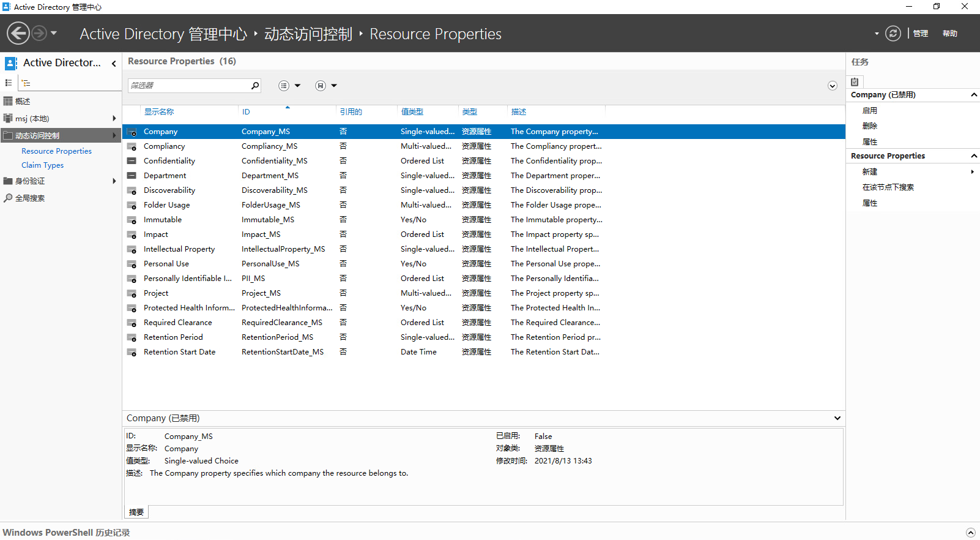
Task: Expand the msj (本地) node arrow
Action: click(x=114, y=118)
